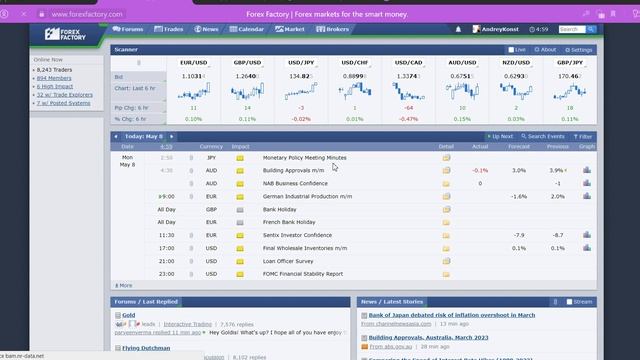Open the Gold forum thread
The height and width of the screenshot is (360, 640).
(x=129, y=315)
